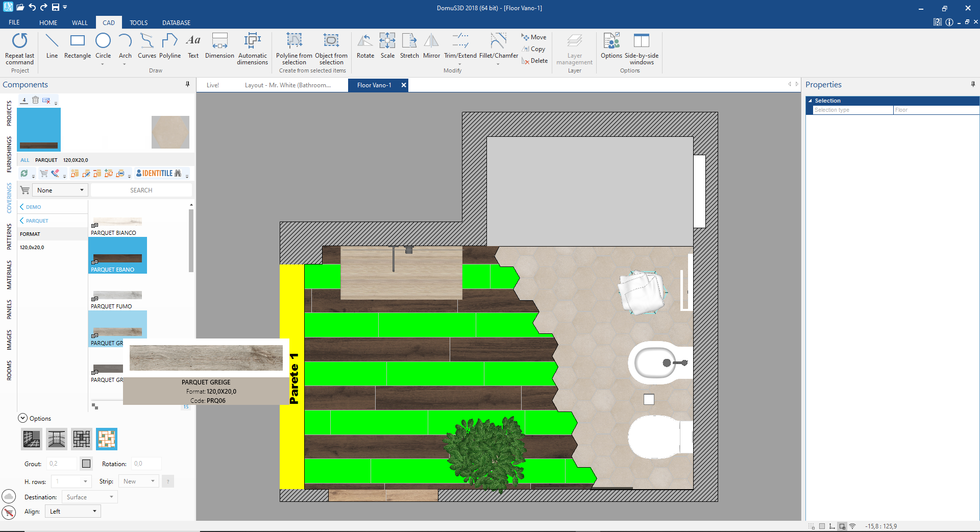Toggle the grid display in status bar
The width and height of the screenshot is (980, 532).
(822, 526)
